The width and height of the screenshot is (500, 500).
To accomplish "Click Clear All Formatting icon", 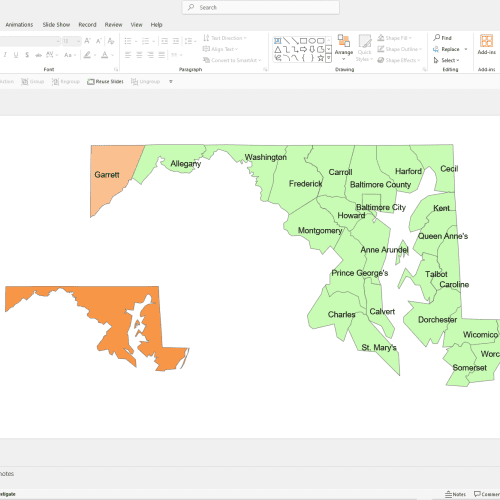I will tap(111, 41).
